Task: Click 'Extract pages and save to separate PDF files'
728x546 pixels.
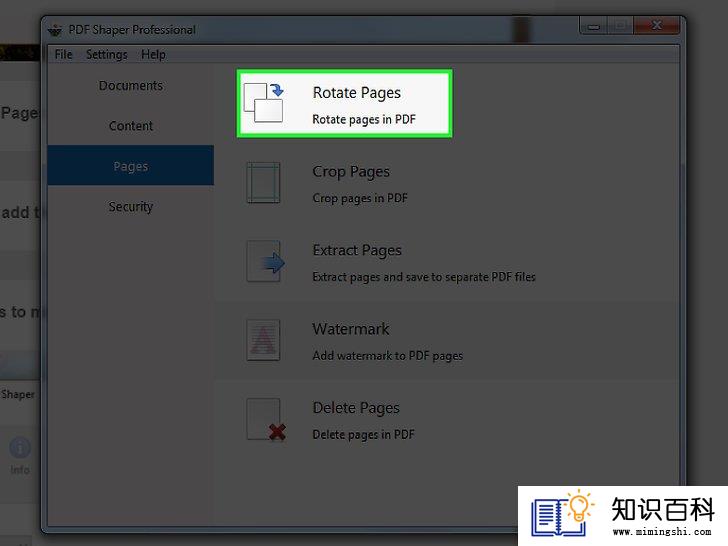Action: pyautogui.click(x=424, y=277)
